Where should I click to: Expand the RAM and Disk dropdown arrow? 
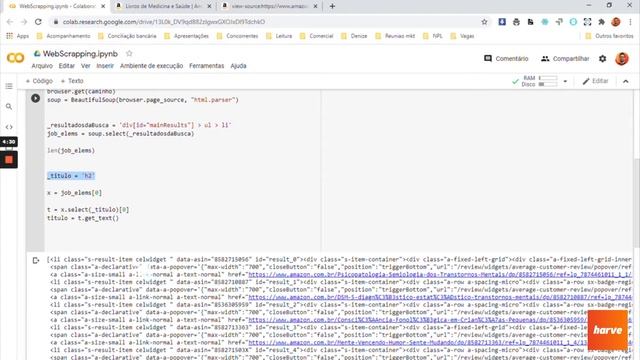(565, 81)
